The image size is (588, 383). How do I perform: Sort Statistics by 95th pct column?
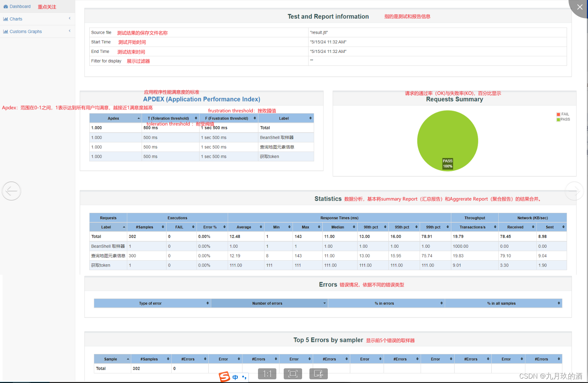[x=404, y=227]
